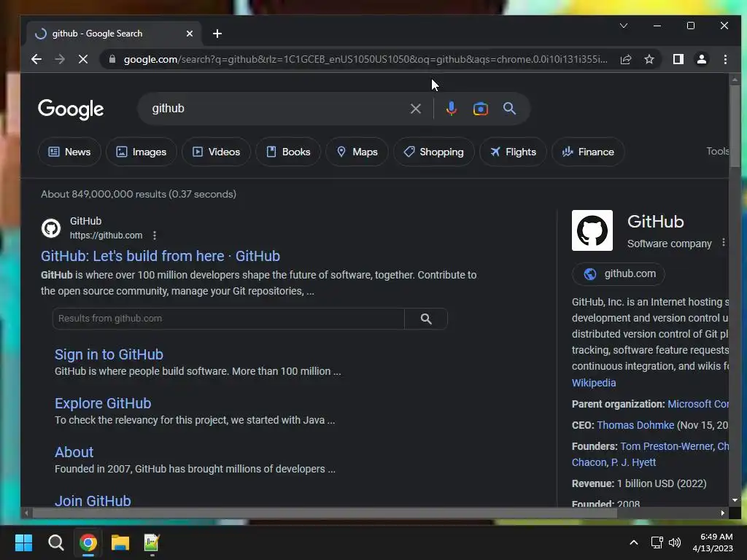Select the github - Google Search tab
This screenshot has height=560, width=747.
point(115,34)
